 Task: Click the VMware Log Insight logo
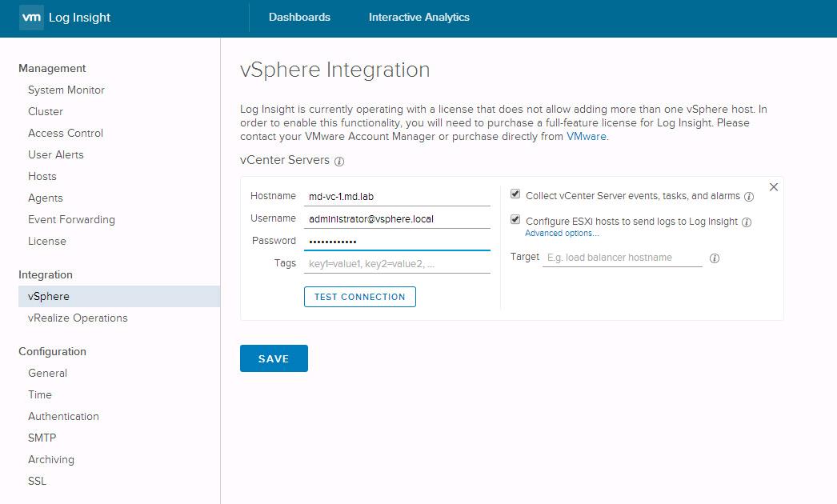click(65, 18)
